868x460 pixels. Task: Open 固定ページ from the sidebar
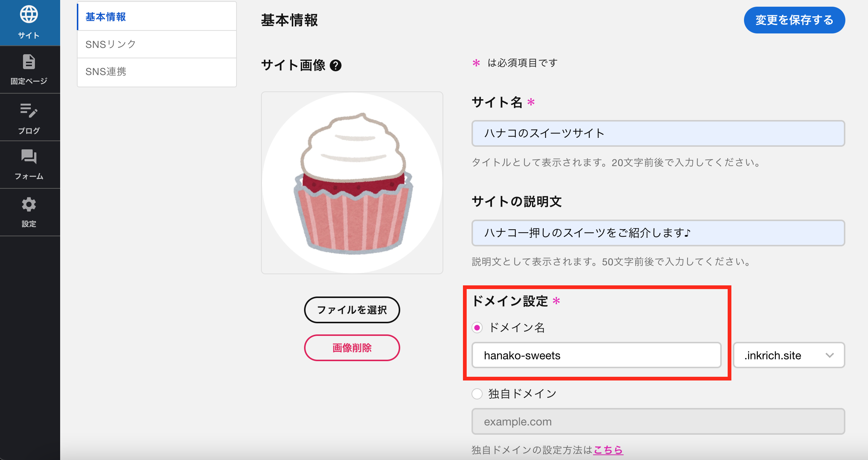pyautogui.click(x=29, y=70)
